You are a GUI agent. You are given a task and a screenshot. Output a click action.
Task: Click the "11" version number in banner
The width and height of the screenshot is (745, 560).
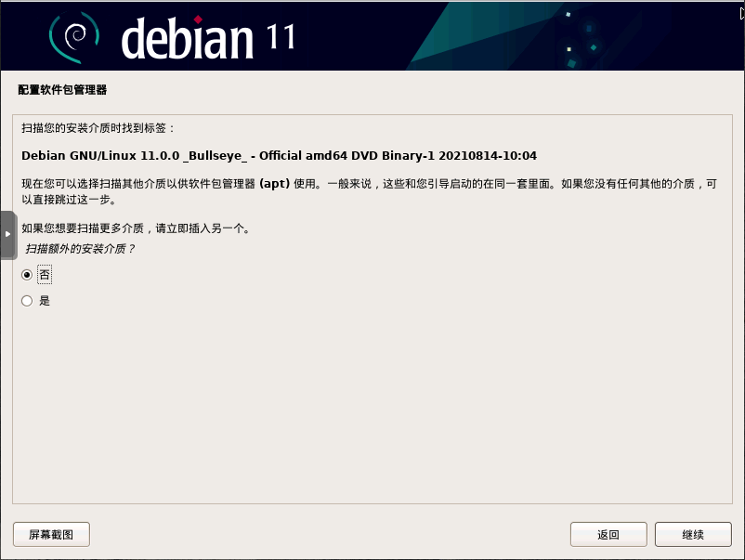(281, 37)
